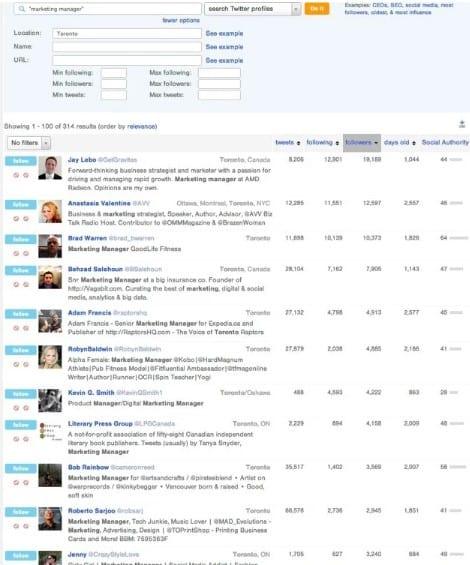470x565 pixels.
Task: Sort results by Social Authority column
Action: pyautogui.click(x=445, y=143)
